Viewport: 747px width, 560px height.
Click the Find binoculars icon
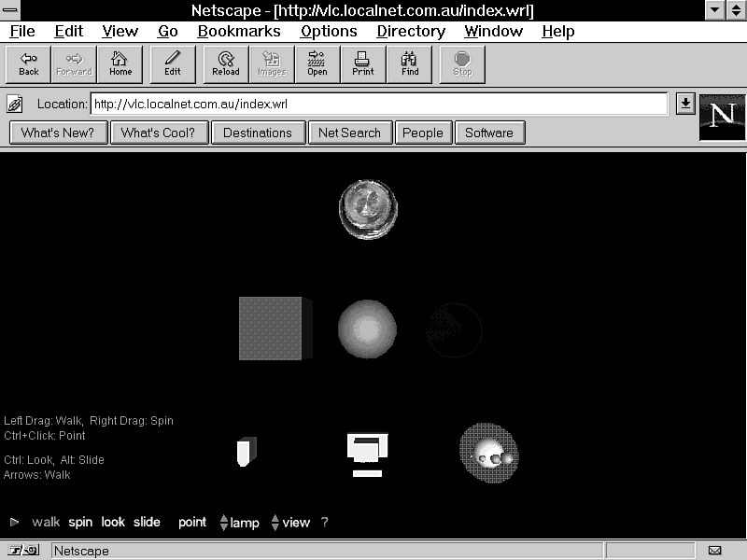tap(410, 63)
